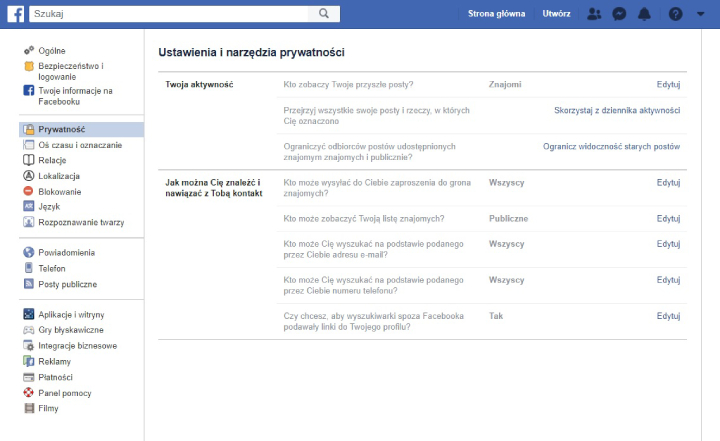Edit search engine profile linking setting
720x441 pixels.
click(668, 316)
